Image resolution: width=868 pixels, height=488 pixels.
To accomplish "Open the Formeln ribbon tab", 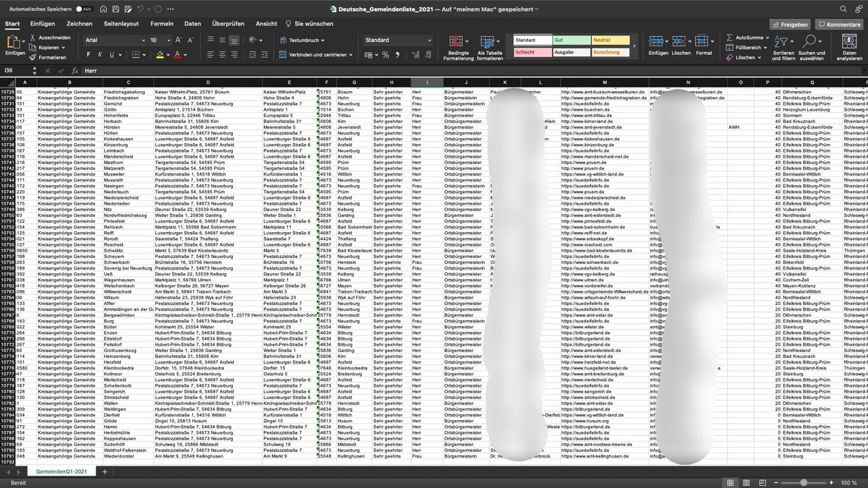I will pos(161,24).
